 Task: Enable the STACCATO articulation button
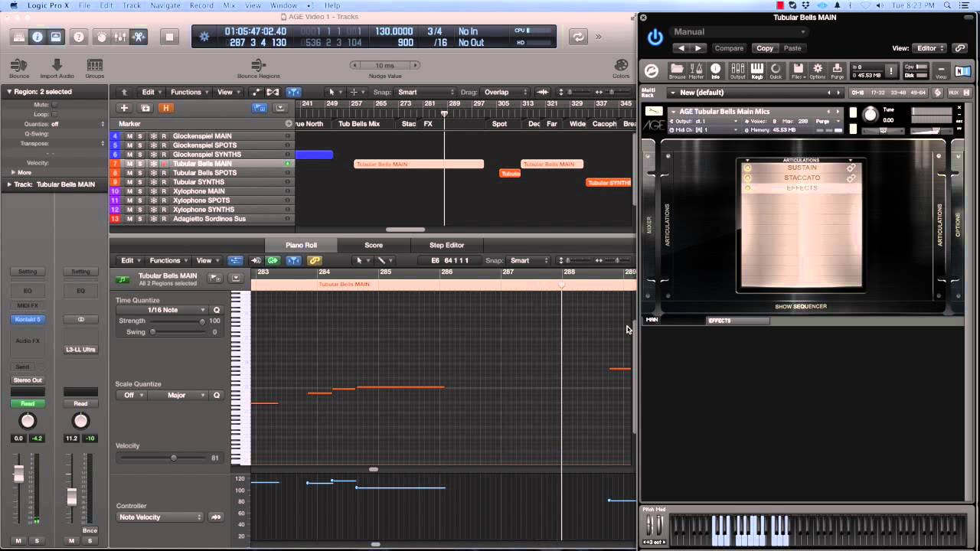748,178
